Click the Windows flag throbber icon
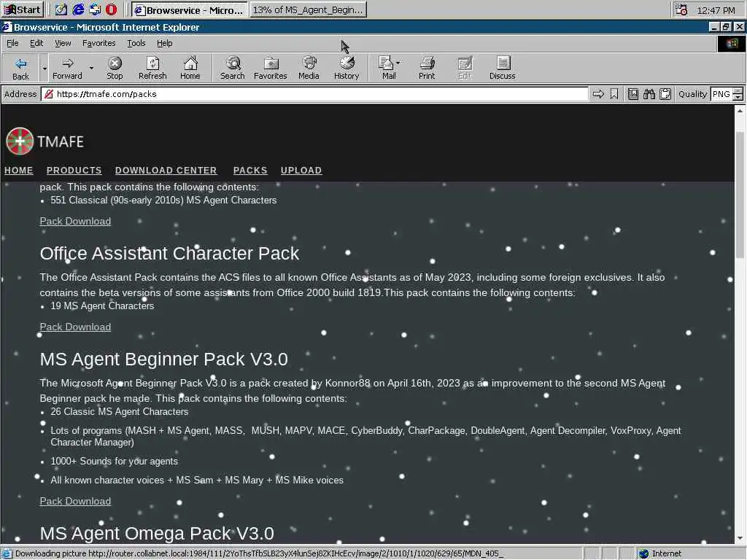Screen dimensions: 747x560 (x=732, y=43)
